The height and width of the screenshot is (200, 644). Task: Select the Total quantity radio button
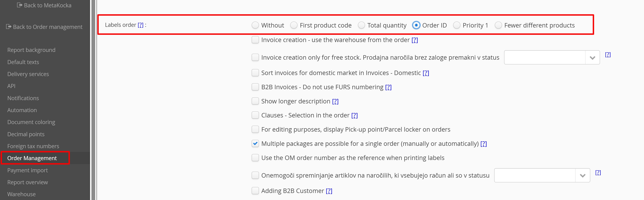tap(361, 25)
